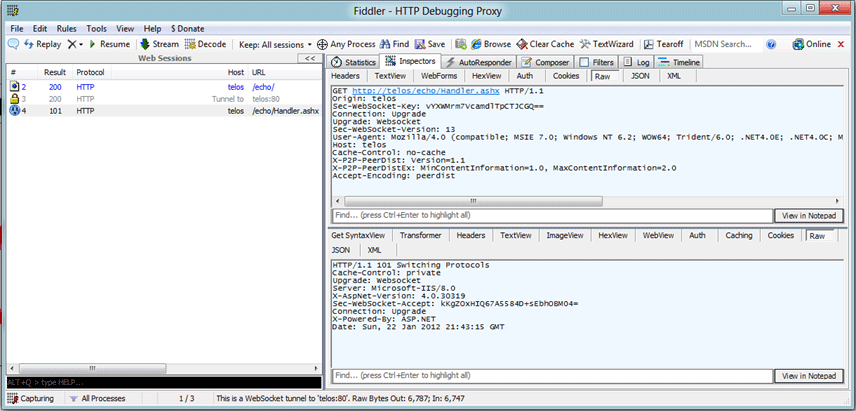Open the Rules menu
This screenshot has width=856, height=411.
(67, 29)
